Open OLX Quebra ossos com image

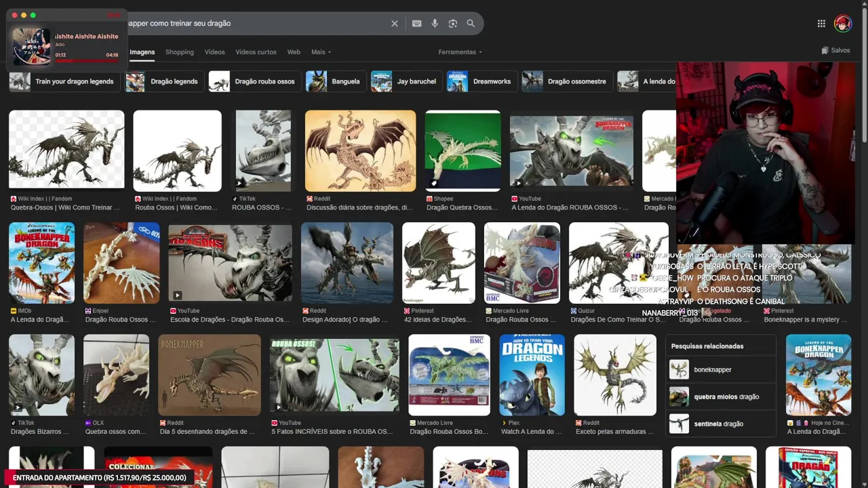[x=116, y=375]
